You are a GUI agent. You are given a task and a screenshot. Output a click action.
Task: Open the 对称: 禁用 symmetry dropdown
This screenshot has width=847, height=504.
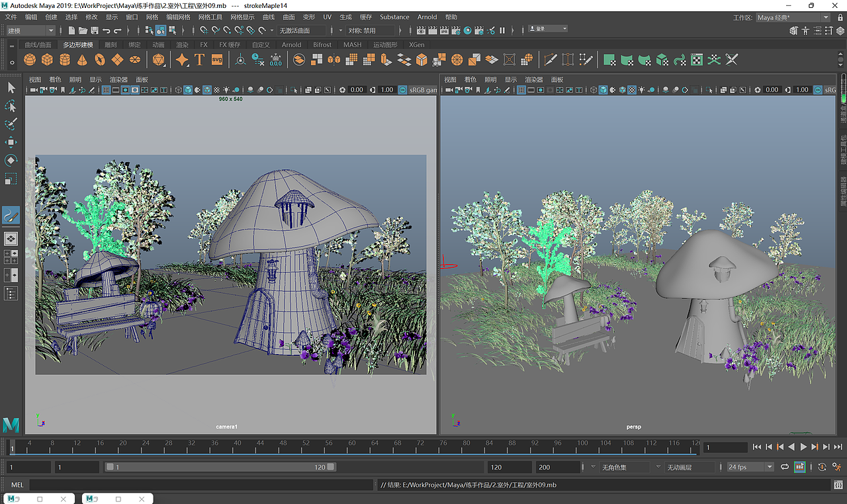pyautogui.click(x=371, y=30)
